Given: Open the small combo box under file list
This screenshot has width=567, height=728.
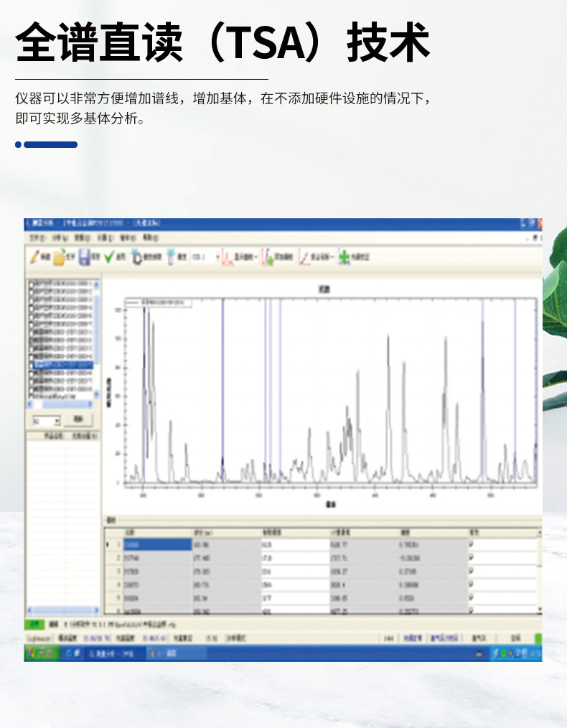Looking at the screenshot, I should tap(57, 421).
